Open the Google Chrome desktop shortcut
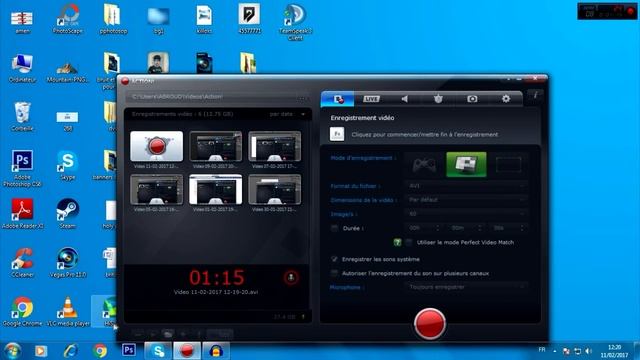The height and width of the screenshot is (360, 640). 22,311
